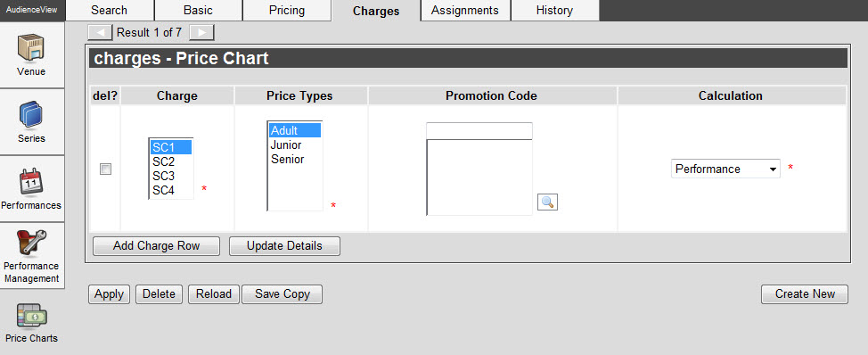
Task: Open the History tab
Action: point(554,10)
